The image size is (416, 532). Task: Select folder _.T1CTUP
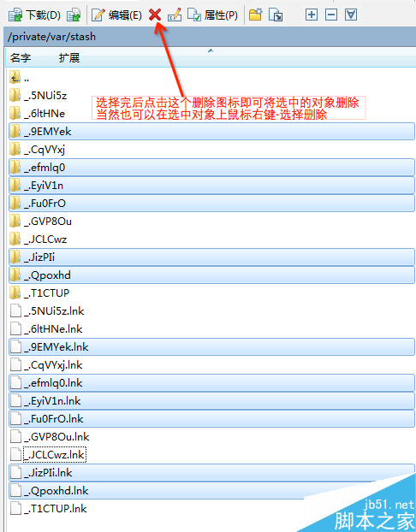click(39, 293)
